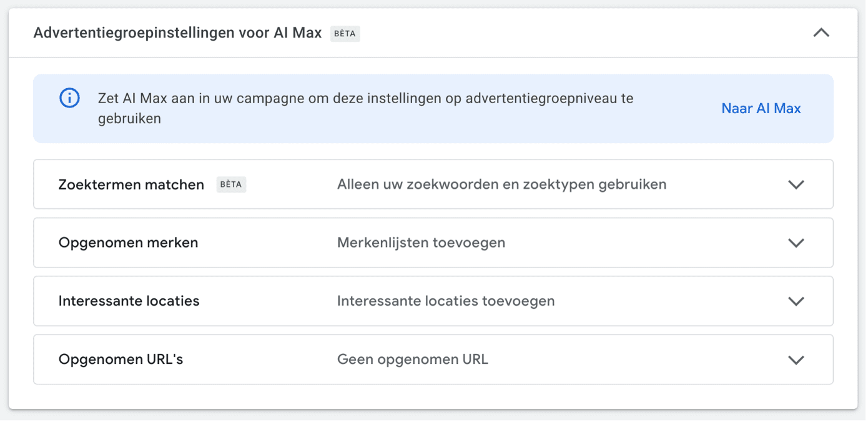The width and height of the screenshot is (868, 422).
Task: Click the Zoektermen matchen label
Action: (131, 184)
